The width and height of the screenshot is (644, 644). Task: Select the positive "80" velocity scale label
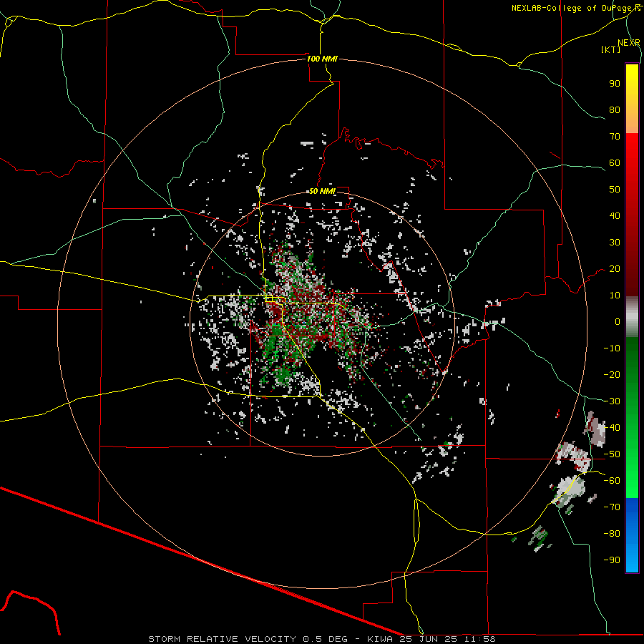[x=615, y=110]
